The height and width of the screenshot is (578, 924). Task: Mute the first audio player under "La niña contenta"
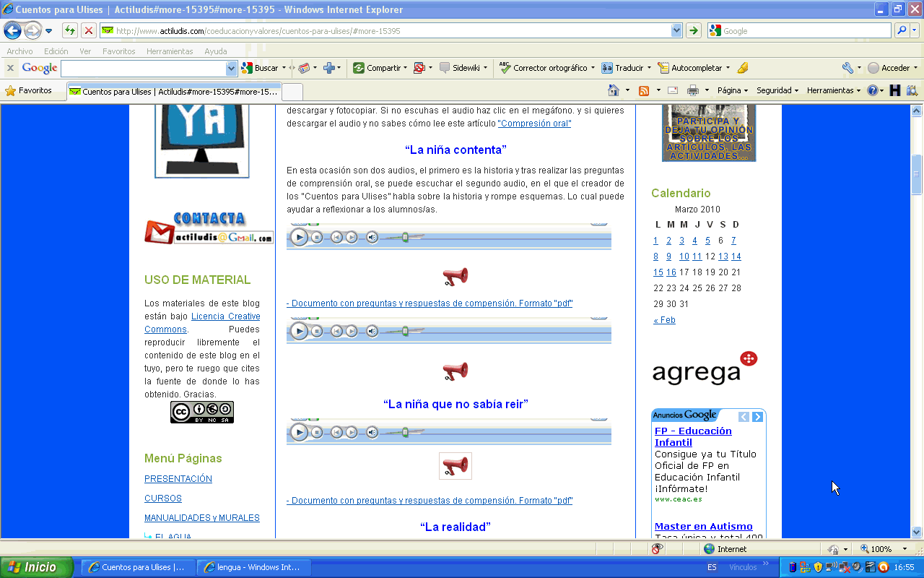372,237
